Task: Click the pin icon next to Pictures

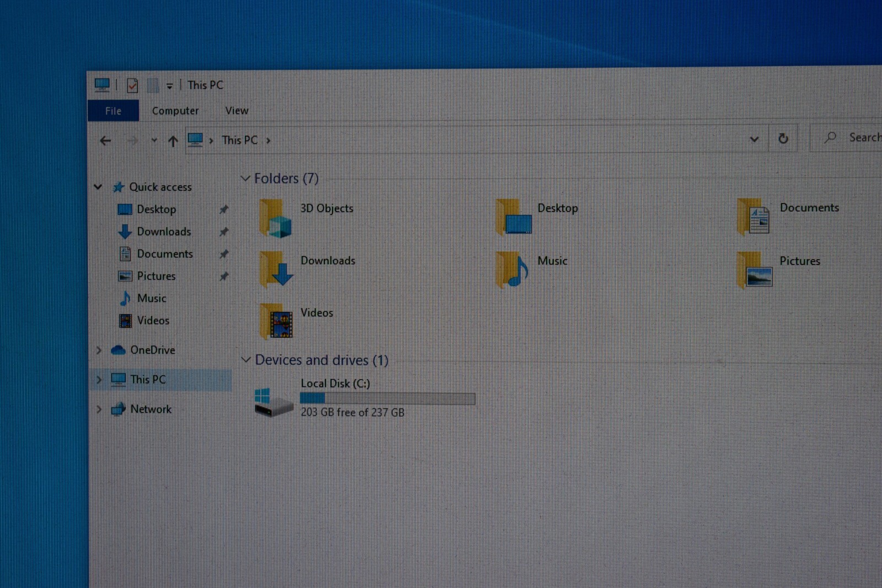Action: [x=223, y=276]
